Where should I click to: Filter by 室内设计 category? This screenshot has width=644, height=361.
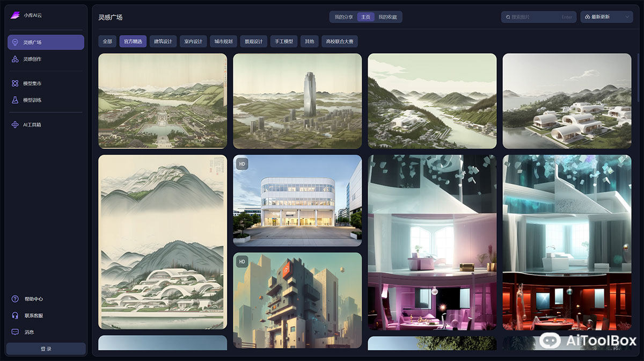193,41
